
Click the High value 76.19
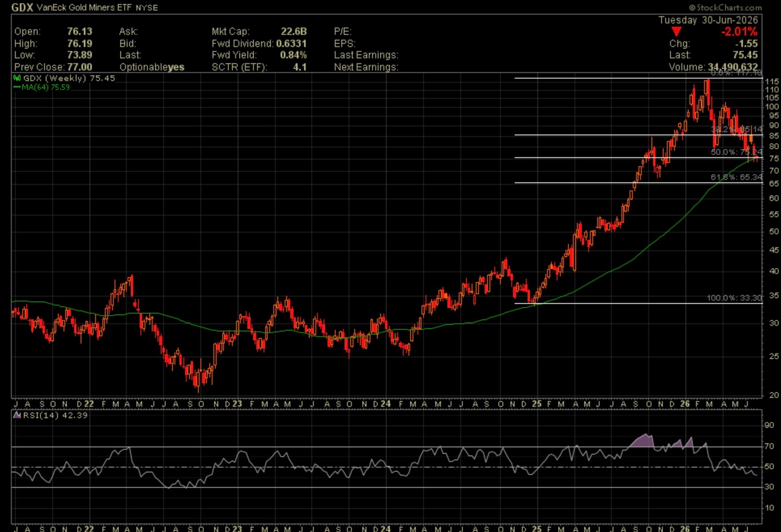pos(80,43)
